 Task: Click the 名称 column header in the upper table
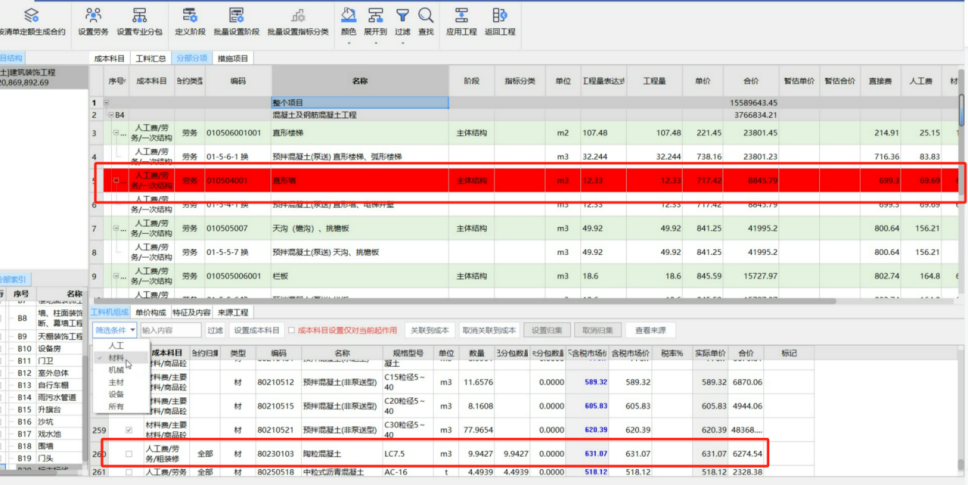tap(360, 81)
